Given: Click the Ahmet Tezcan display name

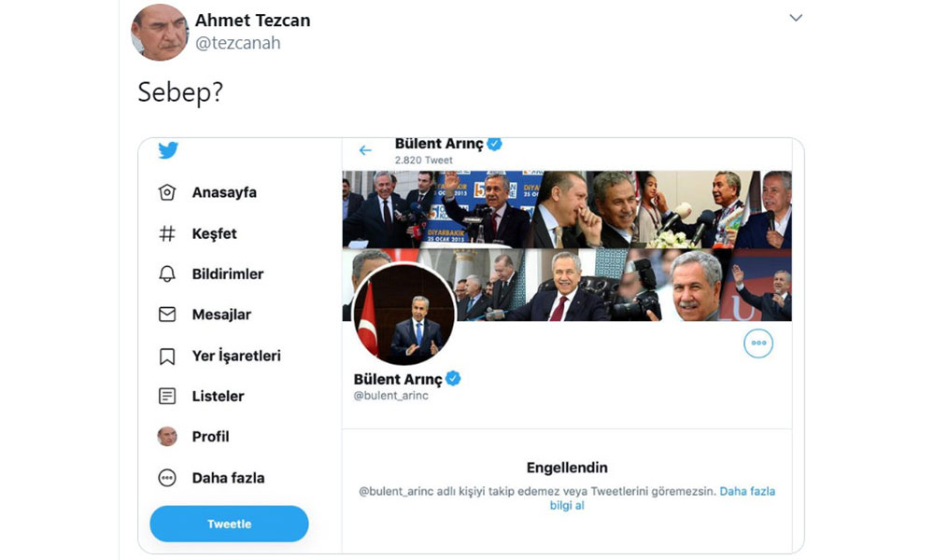Looking at the screenshot, I should [252, 21].
